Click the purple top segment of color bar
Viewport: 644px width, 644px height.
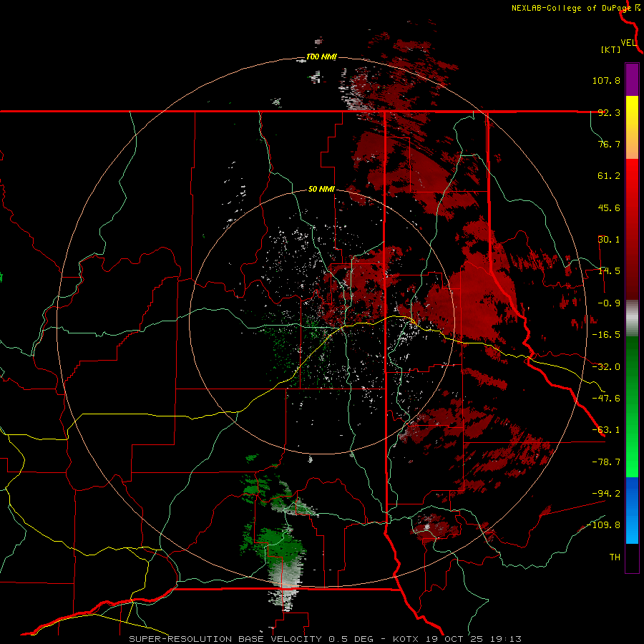coord(632,79)
